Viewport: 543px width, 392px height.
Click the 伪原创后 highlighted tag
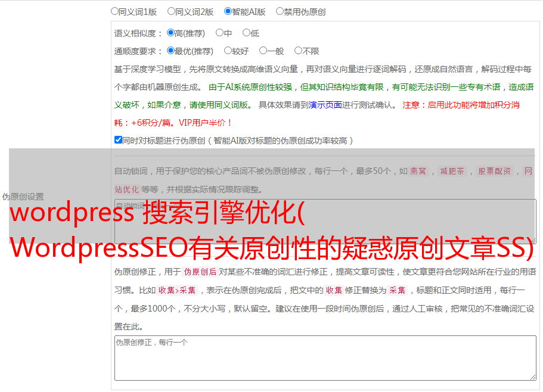pyautogui.click(x=200, y=272)
